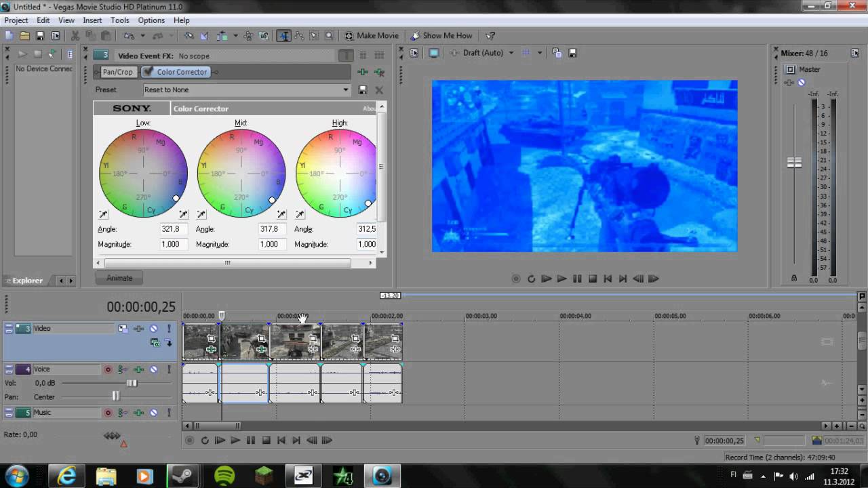Screen dimensions: 868x488
Task: Mute the Video track
Action: pos(154,329)
